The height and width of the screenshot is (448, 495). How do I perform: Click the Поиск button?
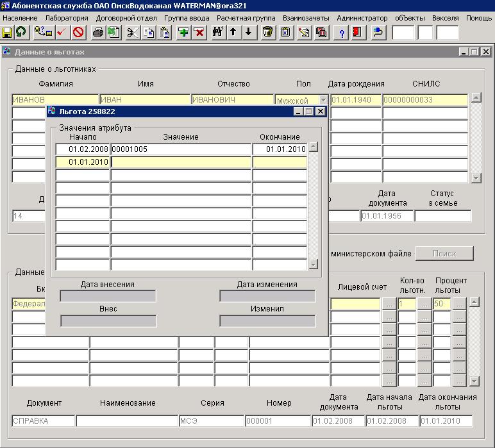tap(444, 253)
